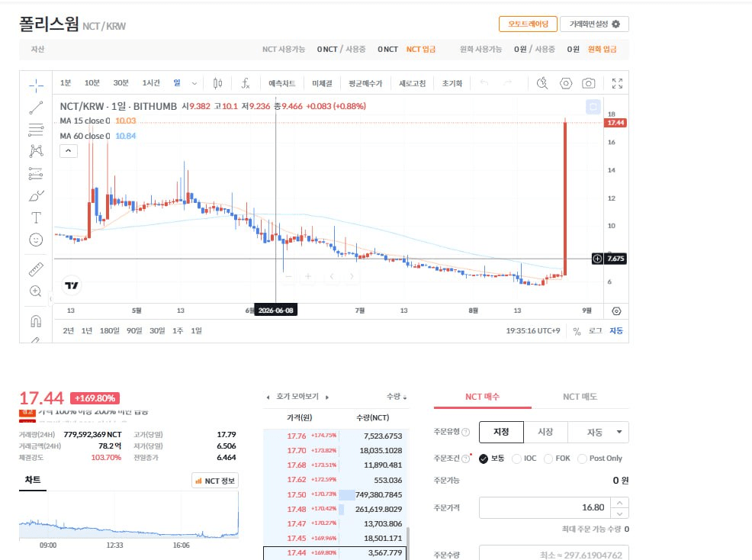Decrease order price with down stepper
The width and height of the screenshot is (752, 560).
[619, 513]
